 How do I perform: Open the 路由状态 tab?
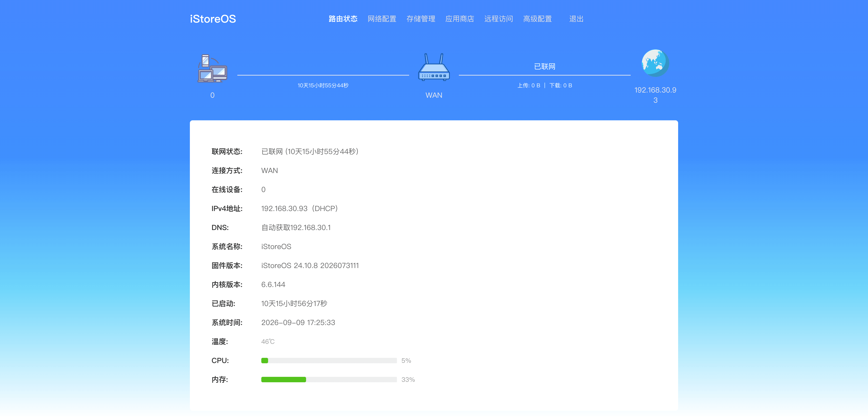tap(343, 19)
